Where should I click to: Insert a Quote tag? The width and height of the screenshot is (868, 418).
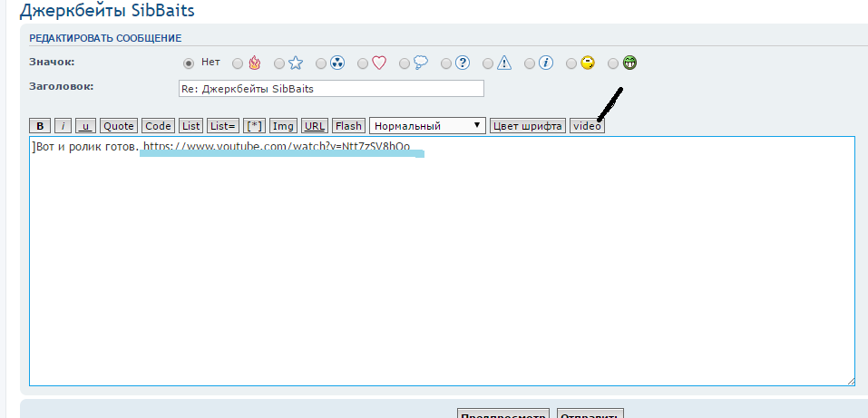(x=119, y=126)
